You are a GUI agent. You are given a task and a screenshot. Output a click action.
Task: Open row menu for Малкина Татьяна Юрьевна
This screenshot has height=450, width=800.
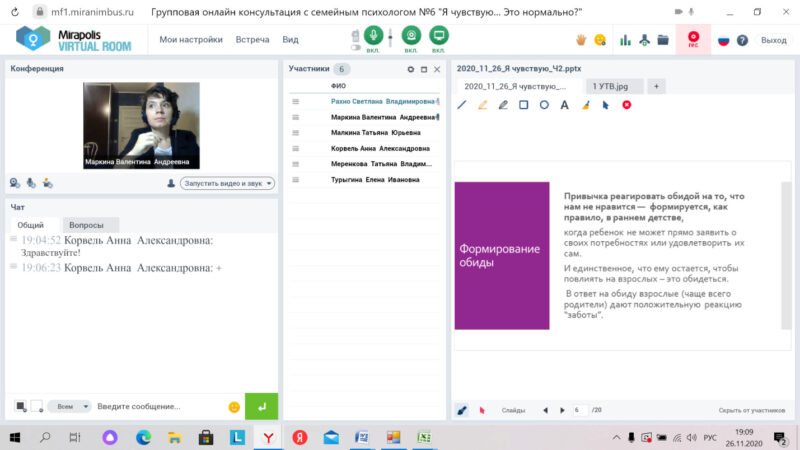(295, 133)
